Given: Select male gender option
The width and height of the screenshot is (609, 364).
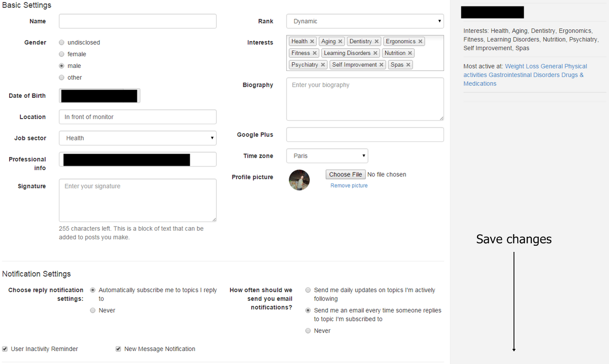Looking at the screenshot, I should pyautogui.click(x=62, y=66).
